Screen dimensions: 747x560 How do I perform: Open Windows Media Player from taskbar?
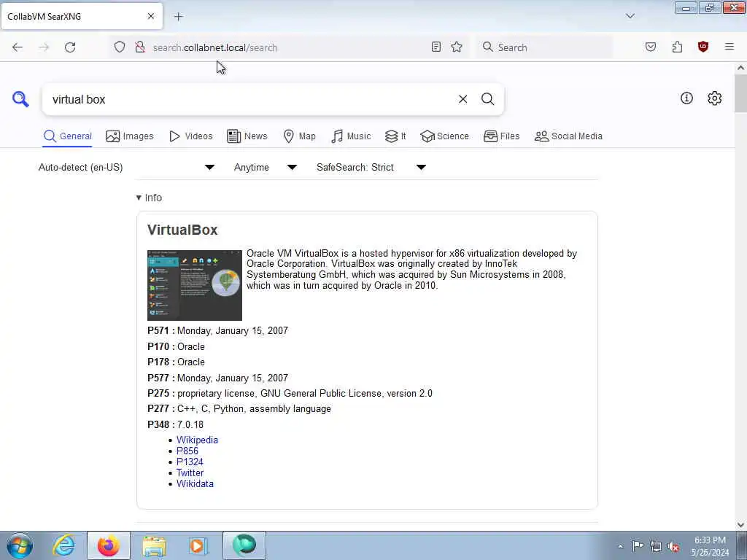point(198,545)
